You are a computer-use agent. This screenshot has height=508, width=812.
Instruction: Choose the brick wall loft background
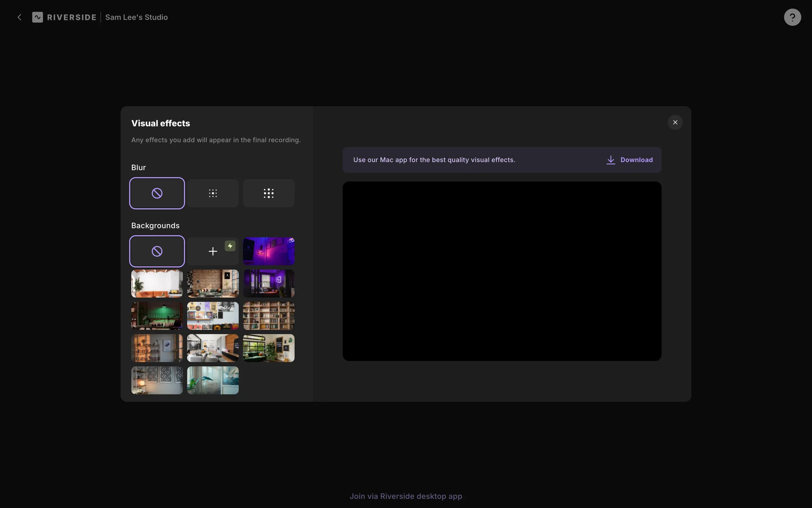pyautogui.click(x=213, y=283)
